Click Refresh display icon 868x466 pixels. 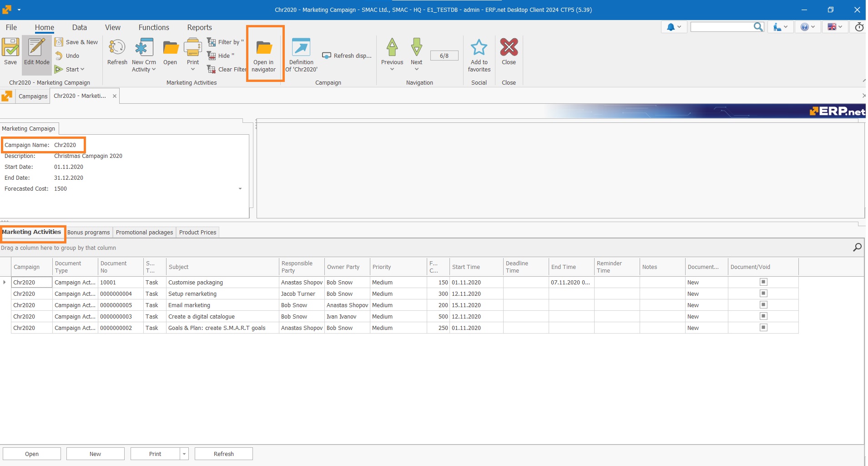327,56
